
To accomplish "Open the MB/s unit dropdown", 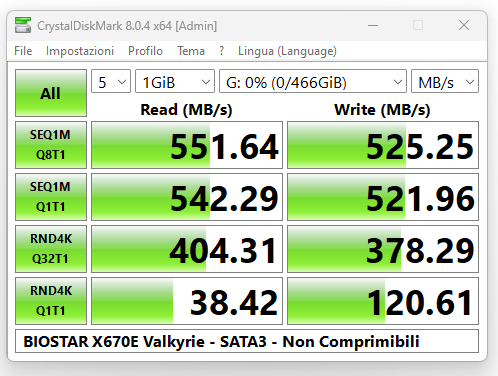I will click(445, 81).
